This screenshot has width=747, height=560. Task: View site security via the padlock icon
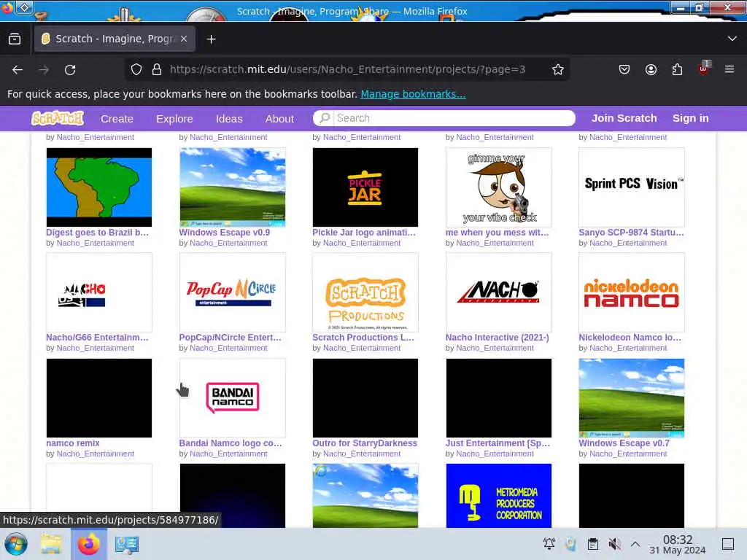pyautogui.click(x=156, y=69)
